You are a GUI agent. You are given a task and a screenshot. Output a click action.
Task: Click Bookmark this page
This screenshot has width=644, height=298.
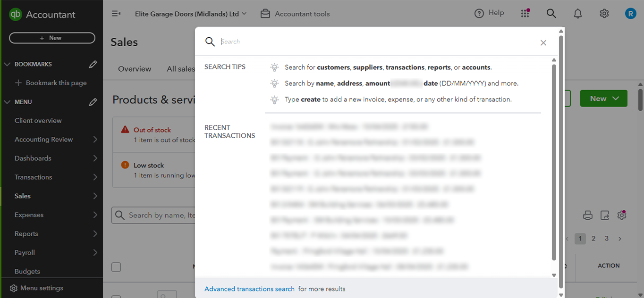coord(51,83)
